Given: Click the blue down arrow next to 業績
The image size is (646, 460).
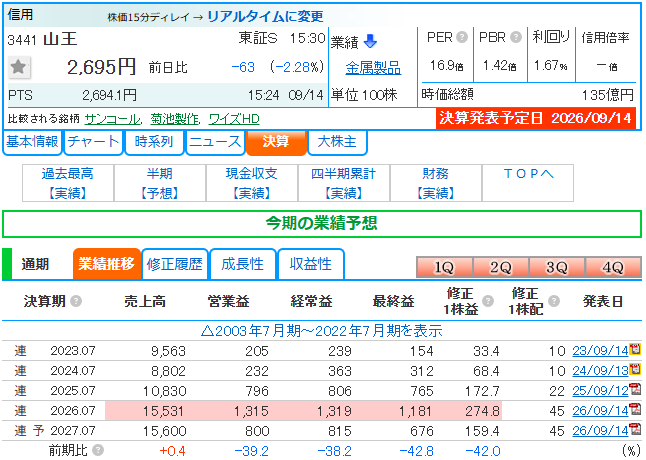Looking at the screenshot, I should pyautogui.click(x=370, y=41).
